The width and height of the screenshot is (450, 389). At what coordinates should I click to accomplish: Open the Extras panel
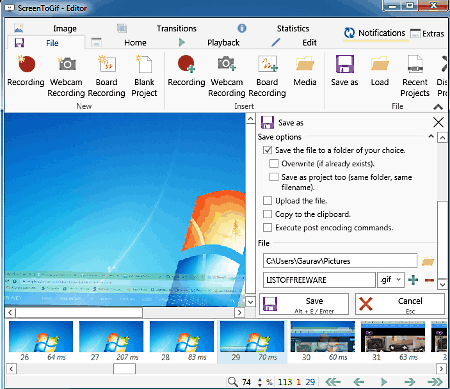point(427,34)
